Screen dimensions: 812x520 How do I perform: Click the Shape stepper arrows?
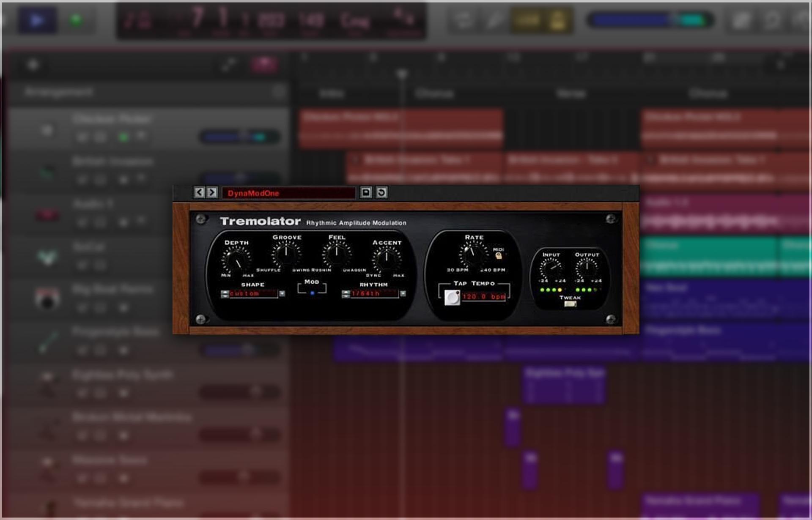pos(225,294)
